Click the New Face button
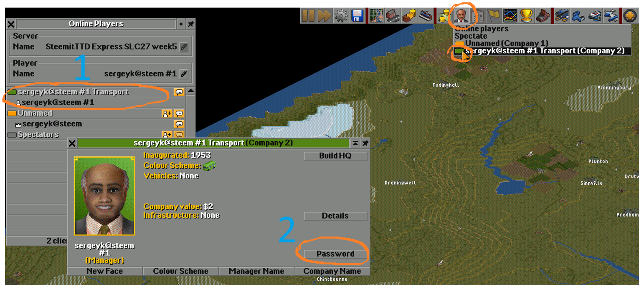The height and width of the screenshot is (289, 644). pyautogui.click(x=105, y=271)
